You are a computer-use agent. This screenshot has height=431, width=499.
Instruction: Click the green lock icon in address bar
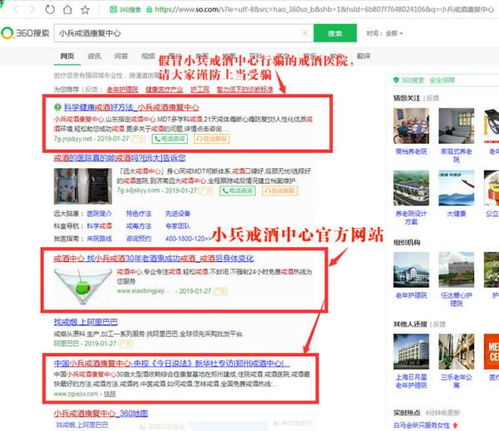149,10
